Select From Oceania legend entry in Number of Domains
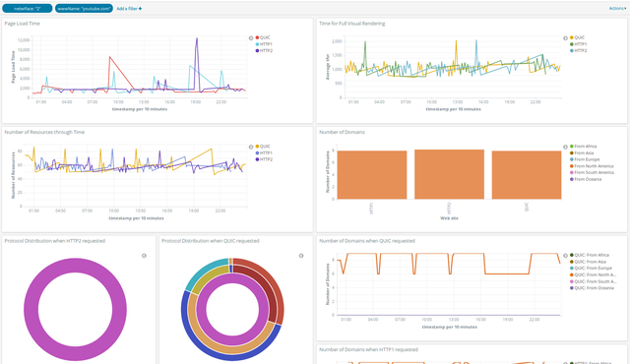Screen dimensions: 630x364 (x=586, y=179)
